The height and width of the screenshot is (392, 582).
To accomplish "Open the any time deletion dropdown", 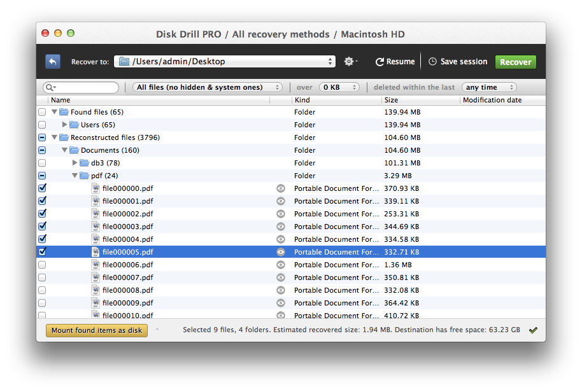I will pos(489,87).
